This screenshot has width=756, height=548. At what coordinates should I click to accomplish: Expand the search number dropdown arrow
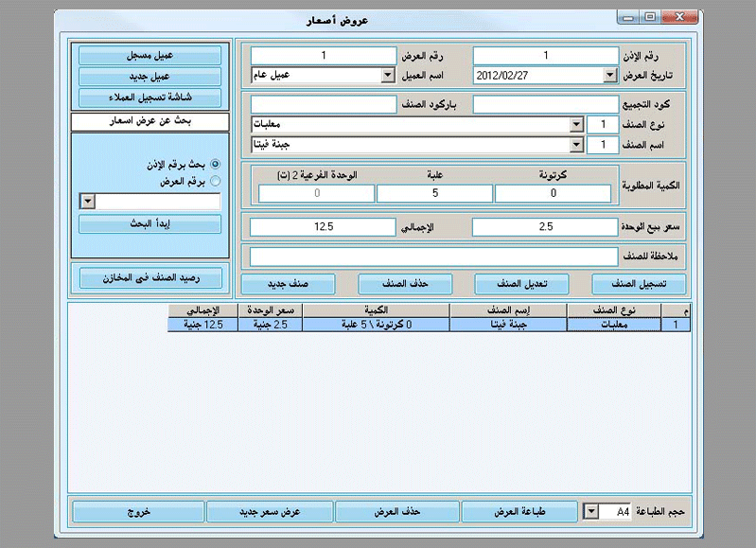[88, 202]
